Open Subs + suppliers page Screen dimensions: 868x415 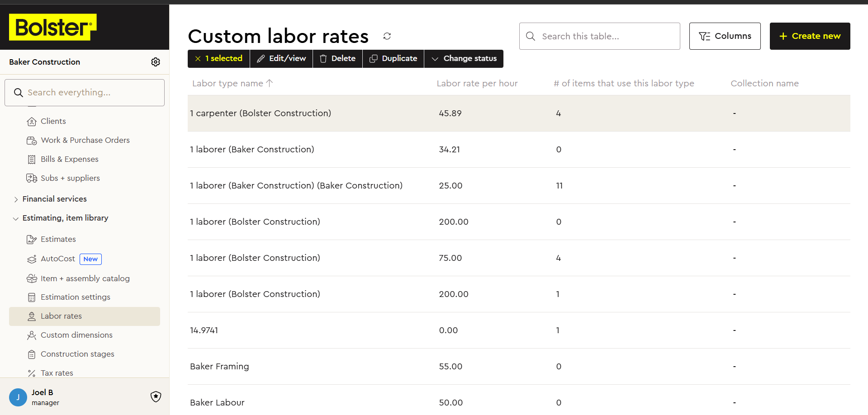click(x=70, y=178)
